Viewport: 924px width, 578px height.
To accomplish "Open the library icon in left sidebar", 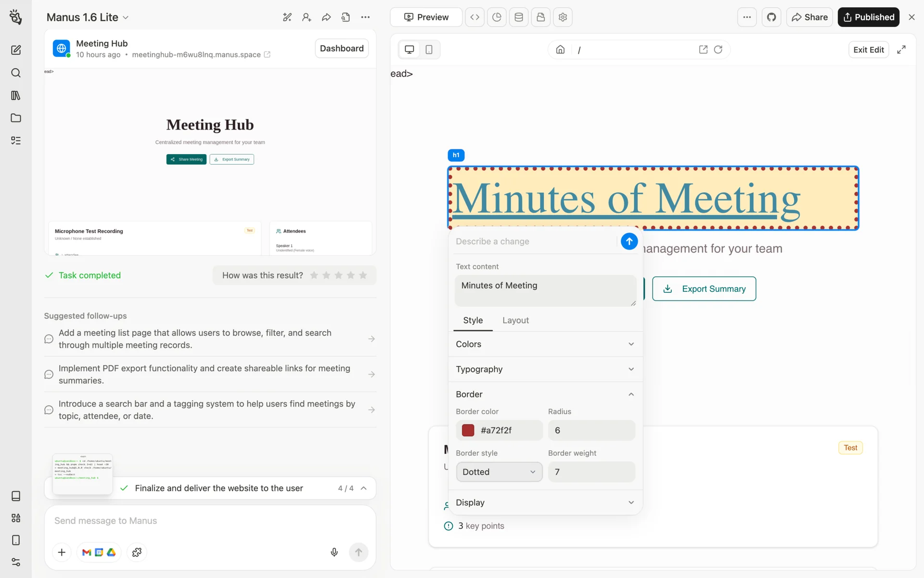I will (x=16, y=95).
